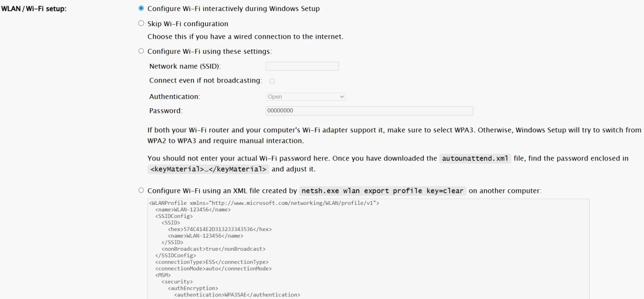Click the "autounattend.xml" code snippet

(x=475, y=159)
